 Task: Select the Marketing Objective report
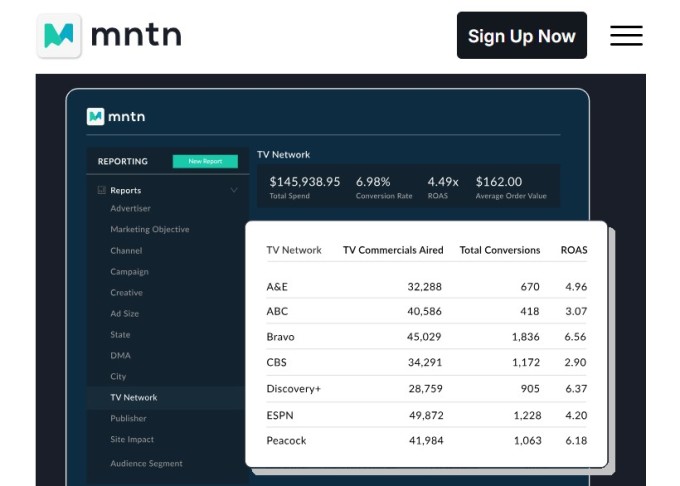click(150, 229)
